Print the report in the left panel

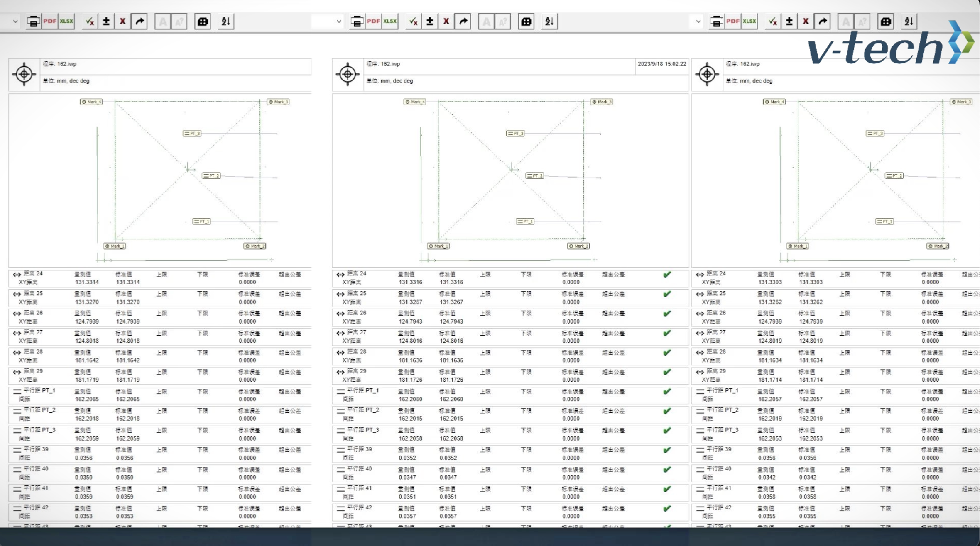click(x=33, y=21)
